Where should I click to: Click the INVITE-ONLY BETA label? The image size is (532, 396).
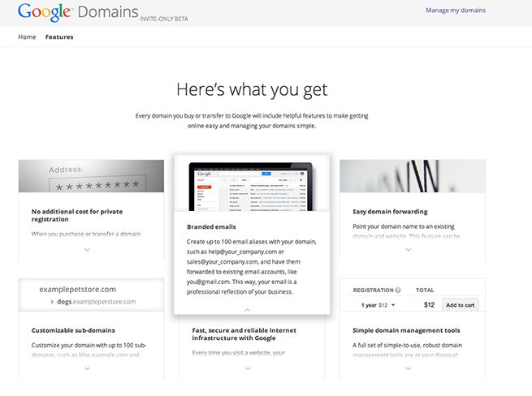click(x=164, y=19)
